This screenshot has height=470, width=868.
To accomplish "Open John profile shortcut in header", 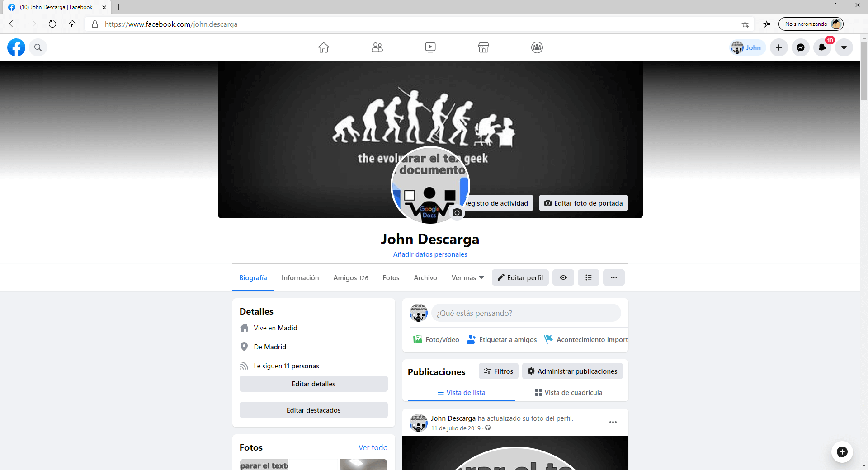I will (747, 47).
